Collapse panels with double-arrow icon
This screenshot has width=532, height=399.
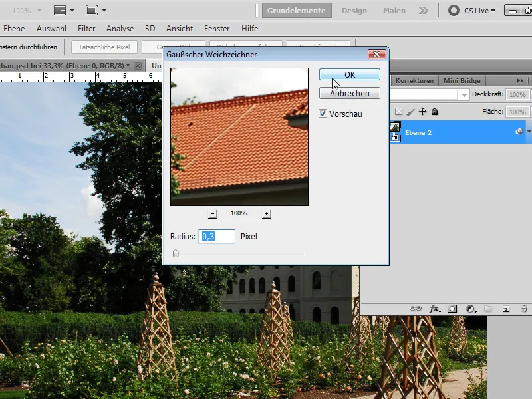520,80
